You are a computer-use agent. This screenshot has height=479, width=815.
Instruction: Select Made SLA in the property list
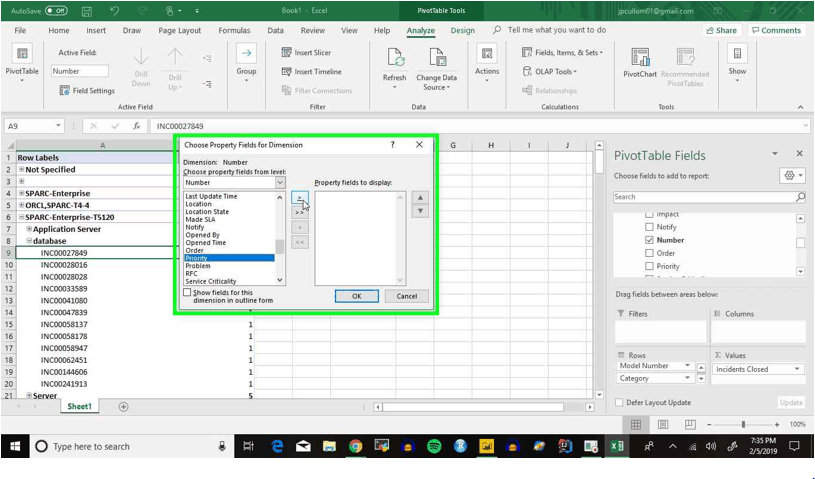pos(229,219)
